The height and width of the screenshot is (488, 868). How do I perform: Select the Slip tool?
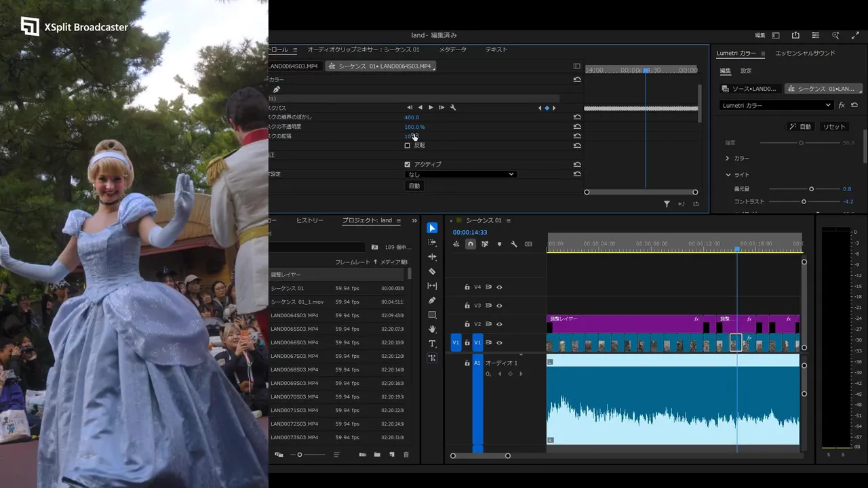pos(432,286)
